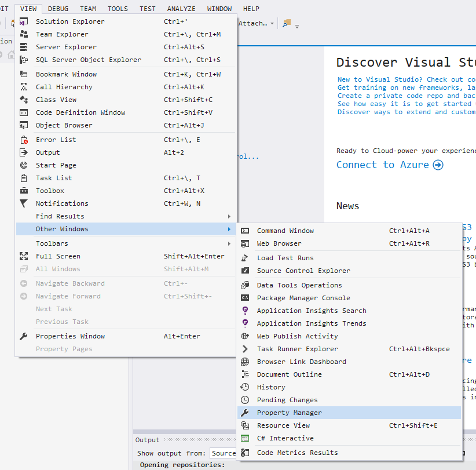476x470 pixels.
Task: Click the Application Insights Search lightbulb icon
Action: click(245, 311)
